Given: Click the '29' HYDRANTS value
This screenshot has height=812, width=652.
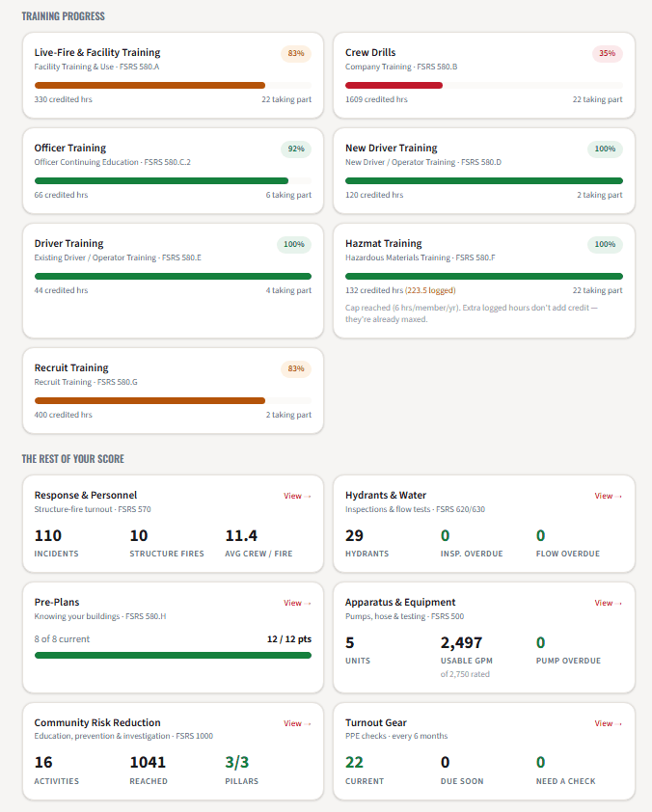Looking at the screenshot, I should click(354, 535).
